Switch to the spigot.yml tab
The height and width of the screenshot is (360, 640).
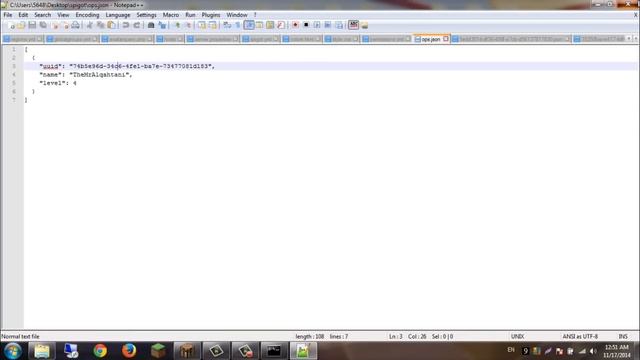pyautogui.click(x=260, y=39)
